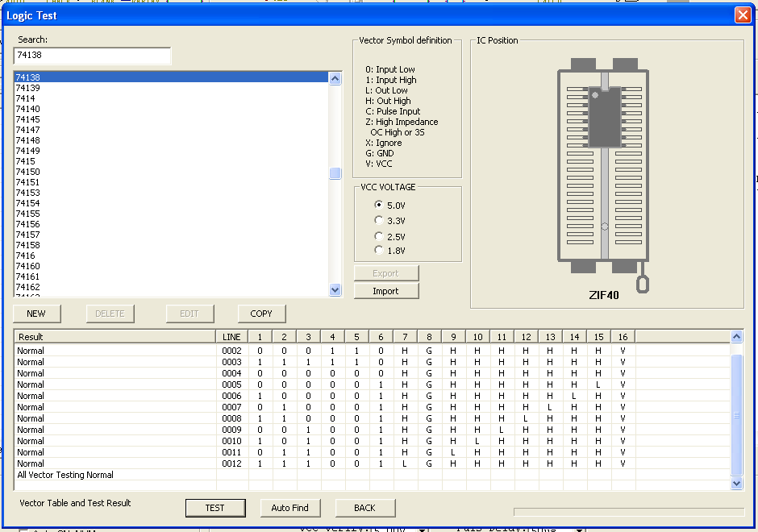Select 7414 in the IC list
This screenshot has width=758, height=532.
click(172, 98)
